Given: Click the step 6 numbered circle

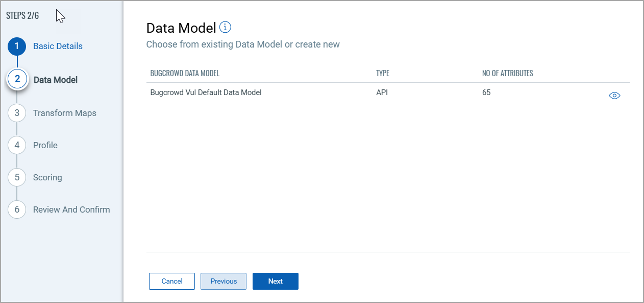Looking at the screenshot, I should tap(17, 209).
